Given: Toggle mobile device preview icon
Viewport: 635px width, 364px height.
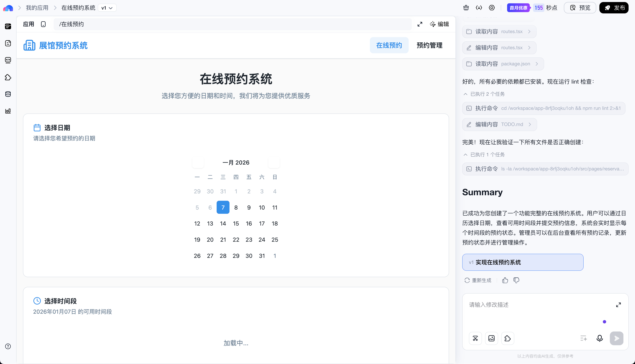Looking at the screenshot, I should click(x=43, y=24).
